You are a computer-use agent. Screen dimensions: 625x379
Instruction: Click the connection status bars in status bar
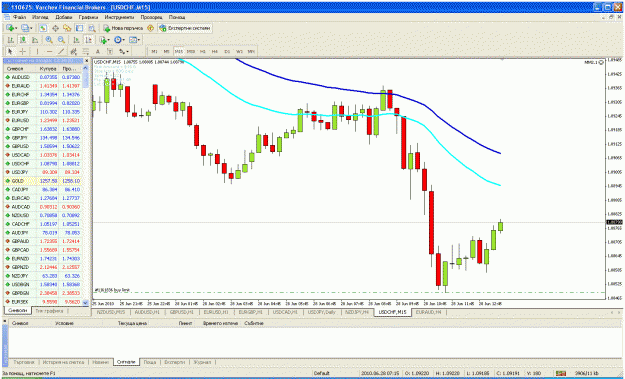[561, 373]
